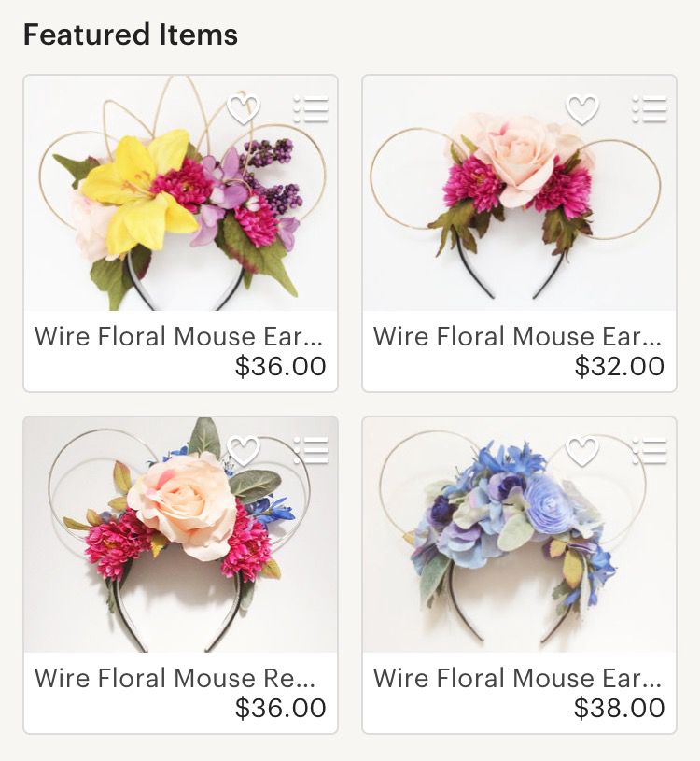Open the pink rose wire ears photo
This screenshot has height=761, width=700.
519,193
